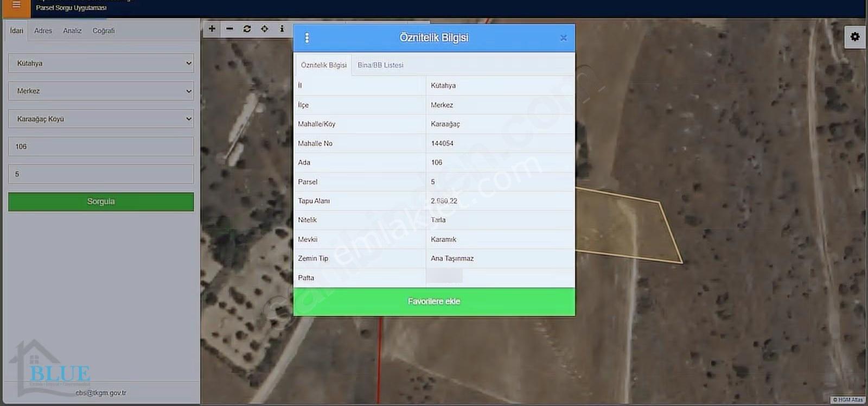Zoom in with the plus map tool
The width and height of the screenshot is (868, 406).
(212, 29)
